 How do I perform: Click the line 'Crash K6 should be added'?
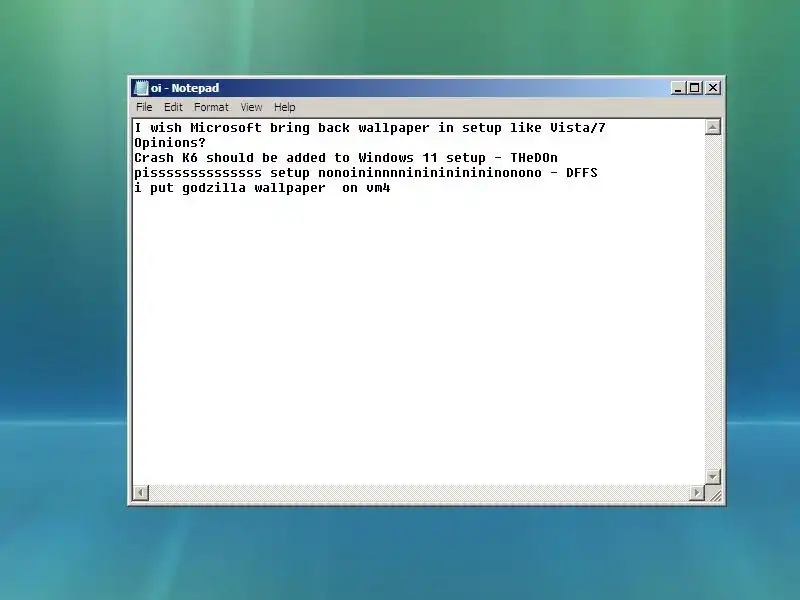346,158
